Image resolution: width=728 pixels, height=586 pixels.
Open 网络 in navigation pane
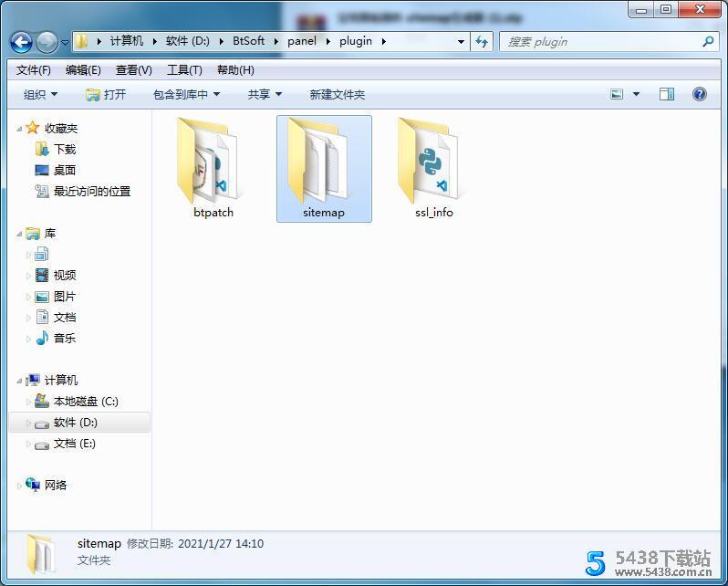(56, 486)
